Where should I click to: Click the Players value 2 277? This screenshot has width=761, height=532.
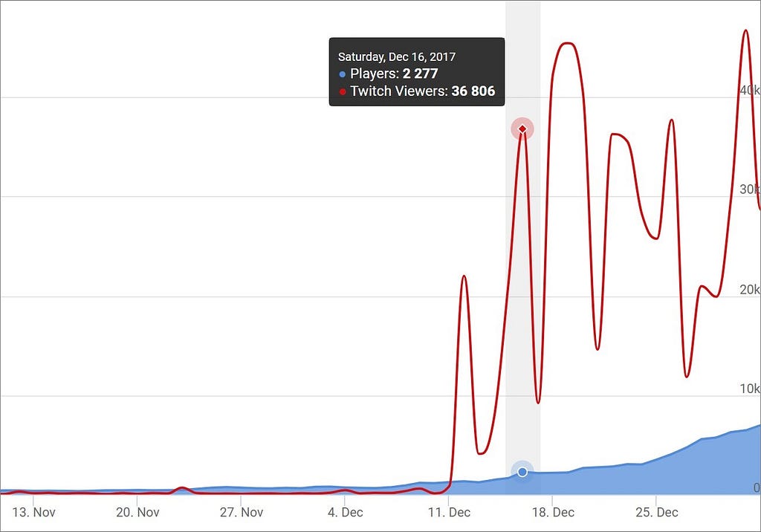(x=421, y=74)
